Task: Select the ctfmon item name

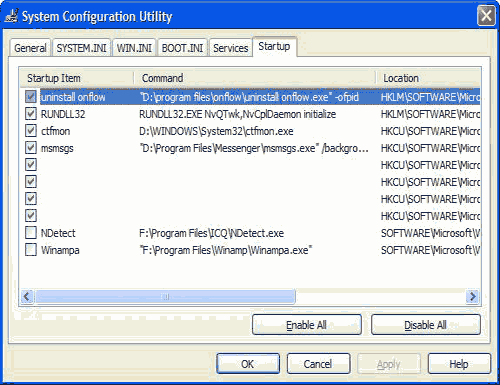Action: pos(55,131)
